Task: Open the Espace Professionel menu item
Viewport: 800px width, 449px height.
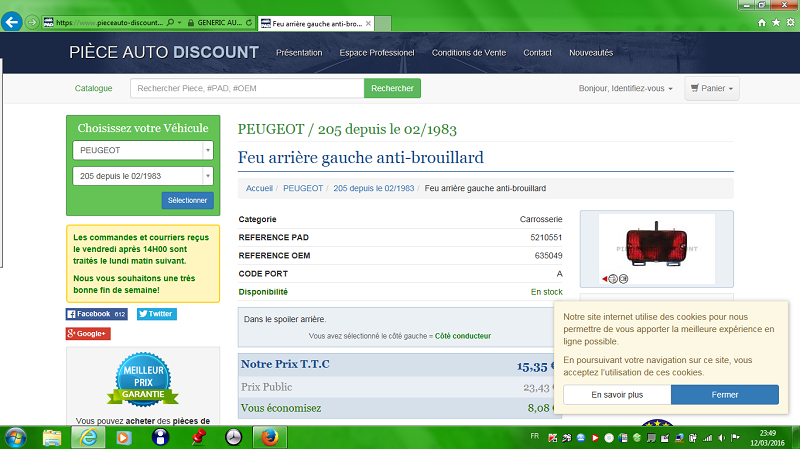Action: pos(377,53)
